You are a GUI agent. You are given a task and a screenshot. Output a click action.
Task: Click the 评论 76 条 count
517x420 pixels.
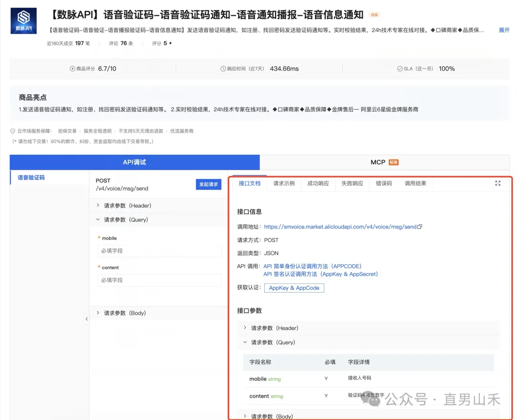pos(121,43)
